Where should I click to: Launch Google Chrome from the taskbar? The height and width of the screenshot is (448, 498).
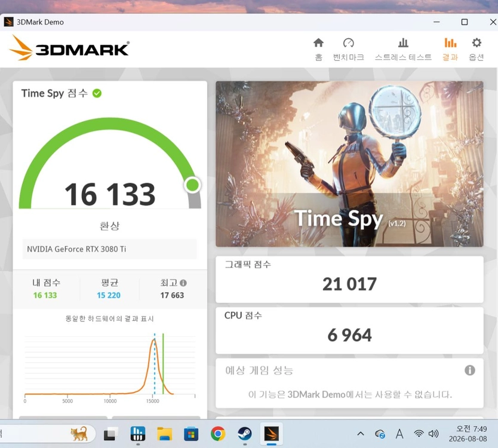(x=218, y=434)
